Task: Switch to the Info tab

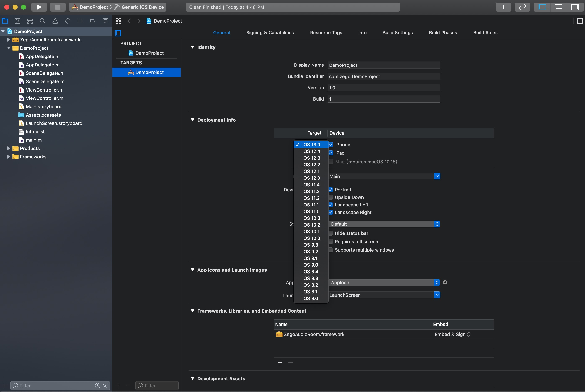Action: [362, 33]
